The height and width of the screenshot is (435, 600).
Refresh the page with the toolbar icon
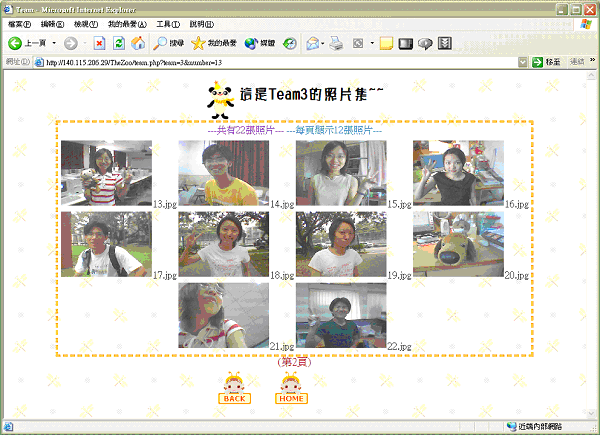[118, 44]
